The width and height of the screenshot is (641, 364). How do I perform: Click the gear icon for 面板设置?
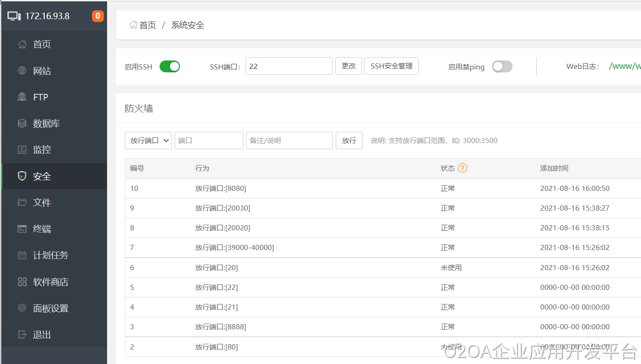22,308
